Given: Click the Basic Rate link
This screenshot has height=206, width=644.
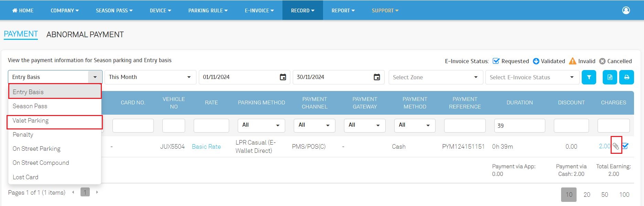Looking at the screenshot, I should point(206,147).
